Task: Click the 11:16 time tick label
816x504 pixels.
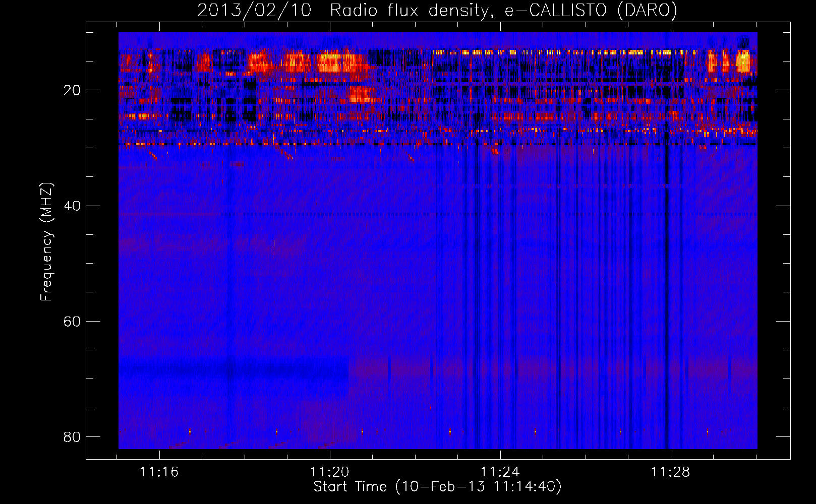Action: 159,472
